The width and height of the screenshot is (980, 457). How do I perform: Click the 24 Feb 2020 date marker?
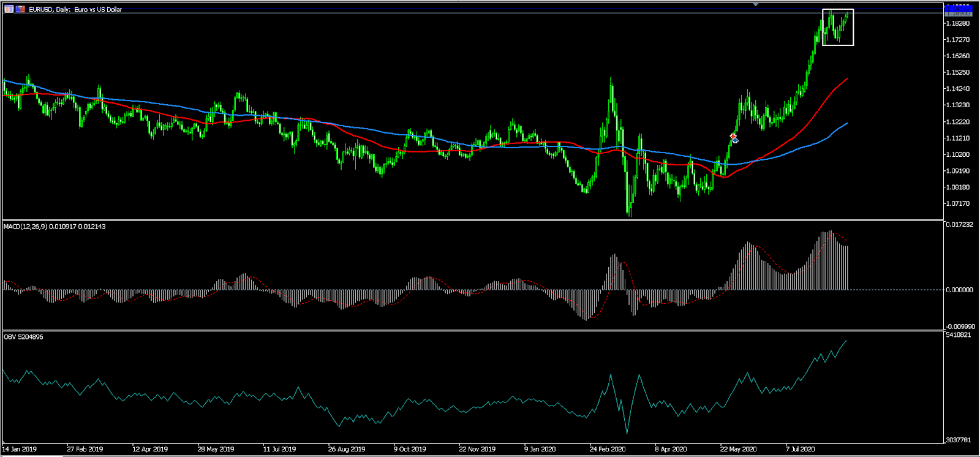pyautogui.click(x=608, y=449)
